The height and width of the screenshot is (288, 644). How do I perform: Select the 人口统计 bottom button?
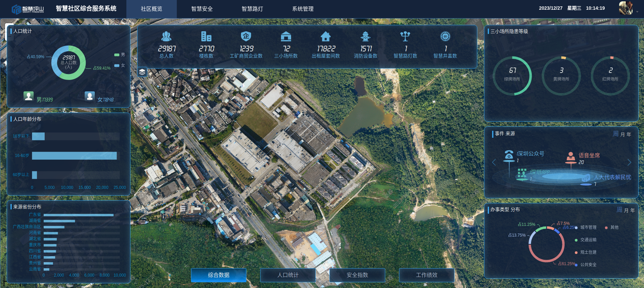pos(288,275)
